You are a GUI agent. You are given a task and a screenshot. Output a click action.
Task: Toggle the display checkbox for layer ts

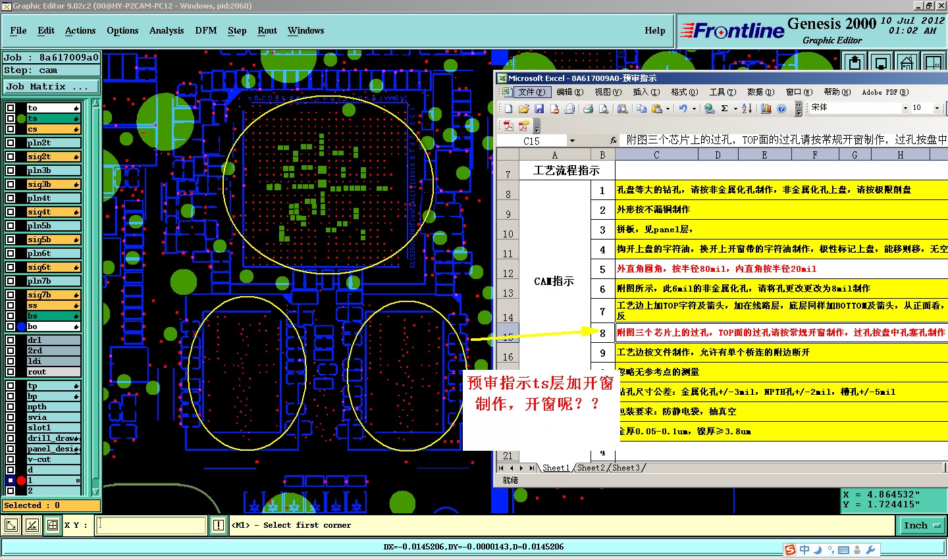tap(11, 118)
